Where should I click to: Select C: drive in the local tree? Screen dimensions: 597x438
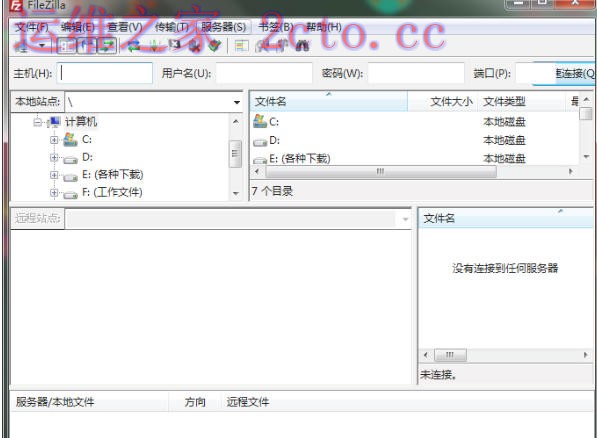coord(87,139)
